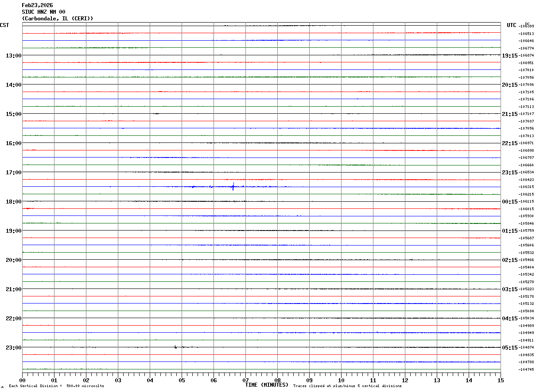Click the 23:15 UTC time label

pos(510,172)
